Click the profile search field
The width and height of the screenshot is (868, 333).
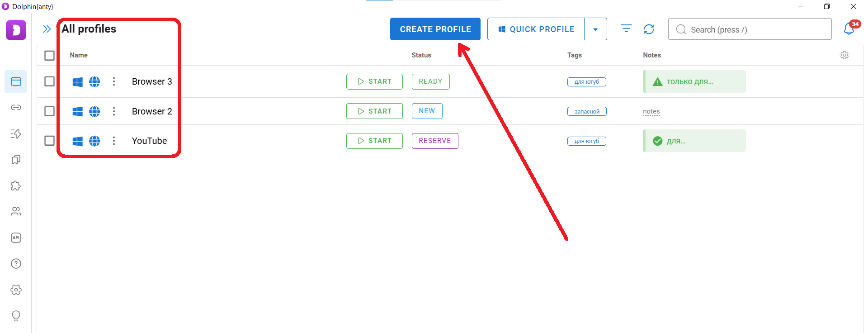click(750, 29)
